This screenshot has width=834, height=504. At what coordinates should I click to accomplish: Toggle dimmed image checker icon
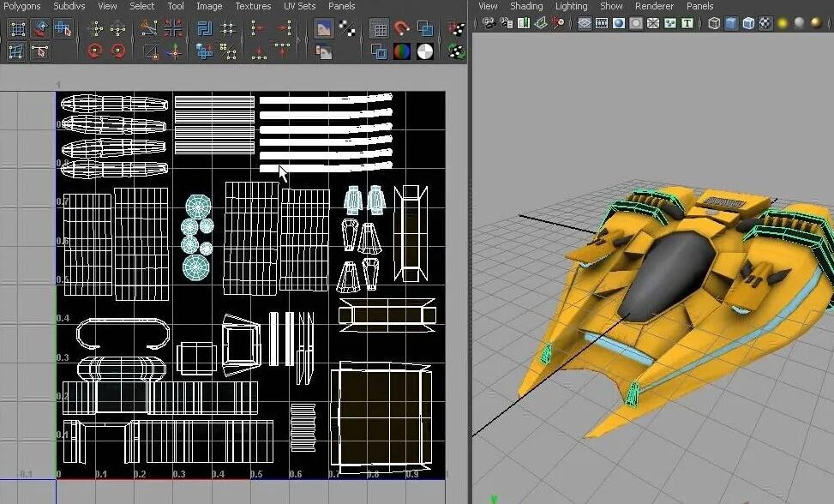point(347,28)
